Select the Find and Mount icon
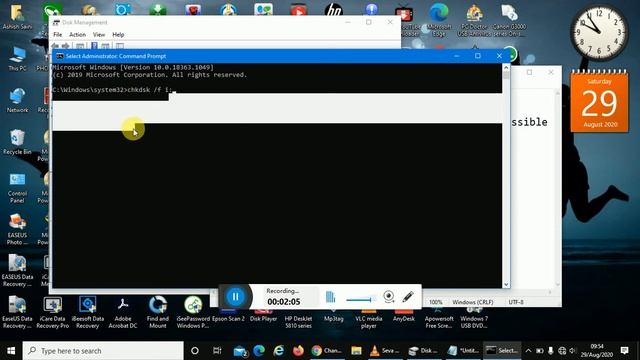The width and height of the screenshot is (640, 360). (158, 313)
